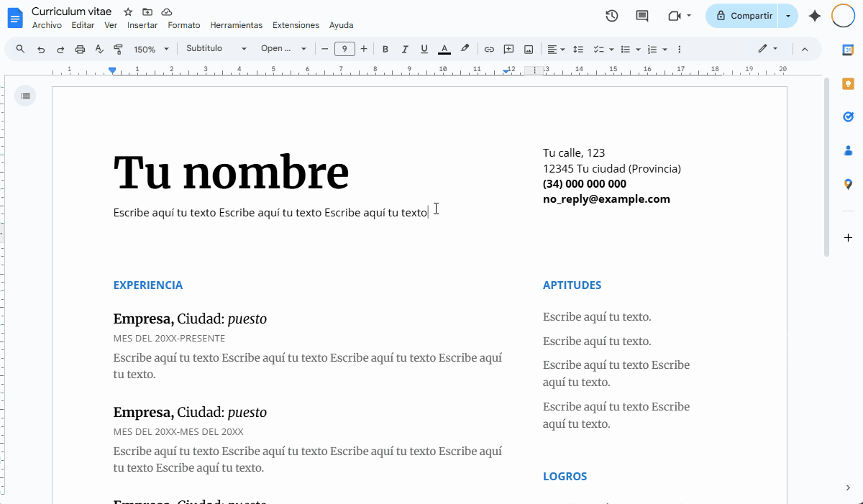Insert a link with the chain icon
The width and height of the screenshot is (863, 504).
[489, 50]
